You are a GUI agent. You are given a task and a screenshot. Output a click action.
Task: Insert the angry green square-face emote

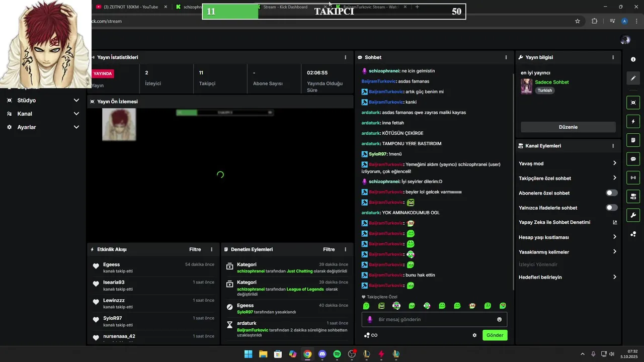(x=381, y=306)
